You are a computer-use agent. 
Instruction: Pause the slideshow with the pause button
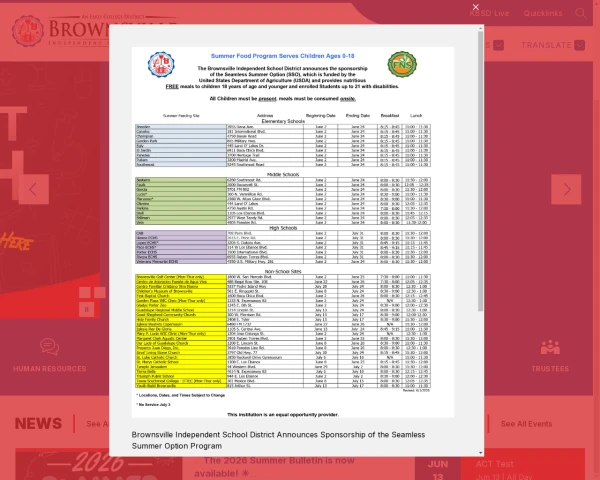pos(86,309)
